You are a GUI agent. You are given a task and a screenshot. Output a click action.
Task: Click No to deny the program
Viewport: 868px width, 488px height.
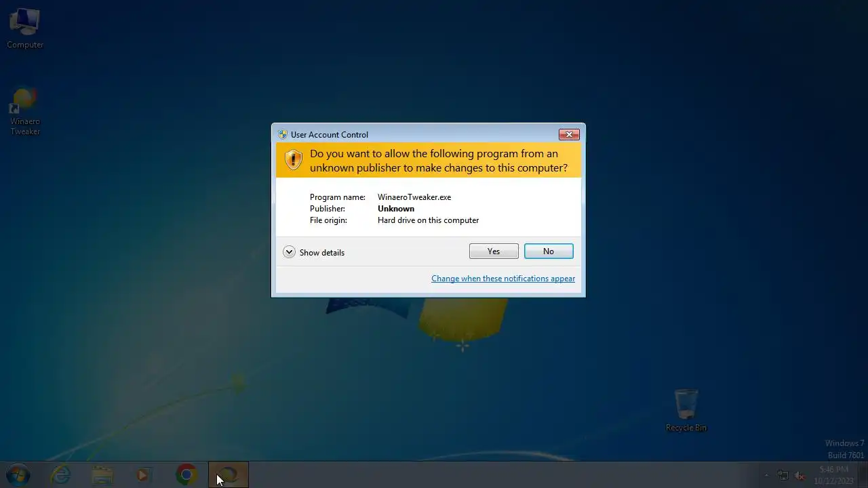click(x=549, y=251)
